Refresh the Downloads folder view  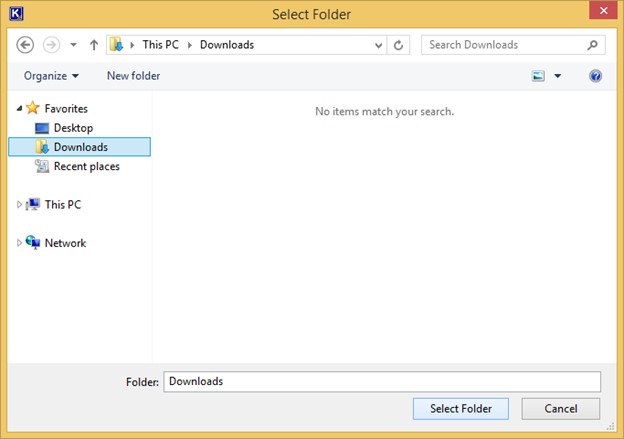coord(399,45)
